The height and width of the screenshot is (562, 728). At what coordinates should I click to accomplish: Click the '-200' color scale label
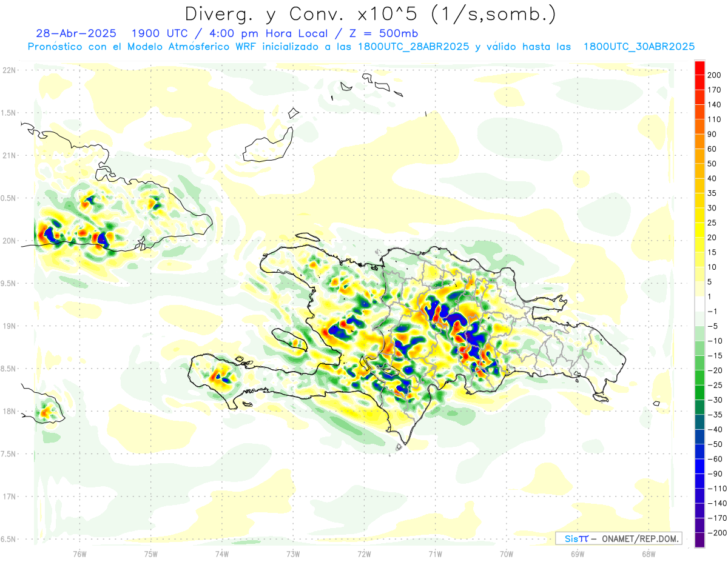[x=717, y=532]
